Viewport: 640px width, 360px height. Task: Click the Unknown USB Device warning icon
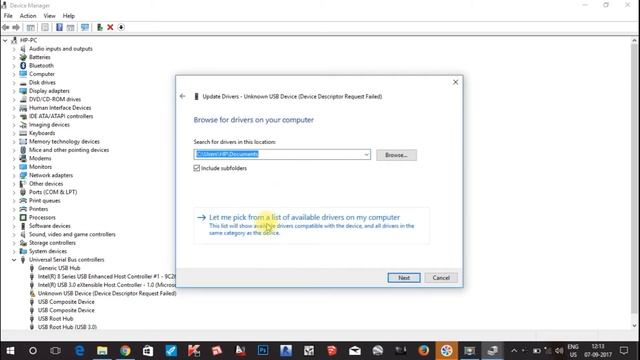(x=32, y=293)
